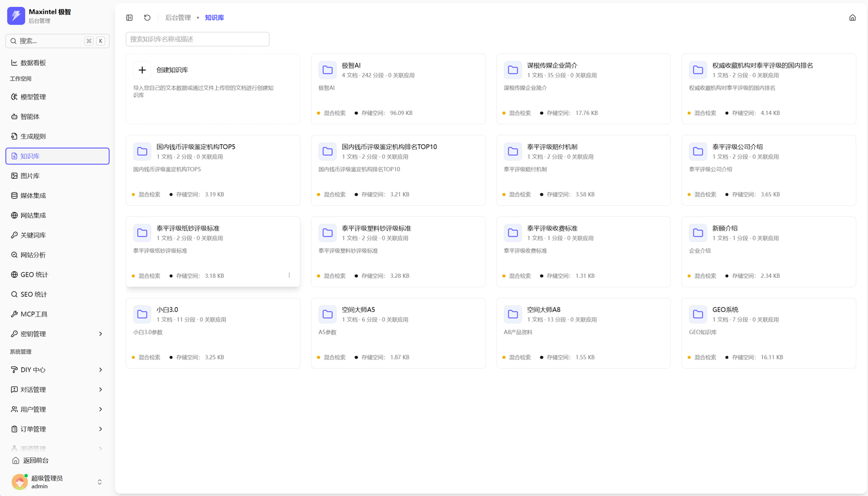
Task: Click the plus icon to create a knowledge base
Action: coord(142,70)
